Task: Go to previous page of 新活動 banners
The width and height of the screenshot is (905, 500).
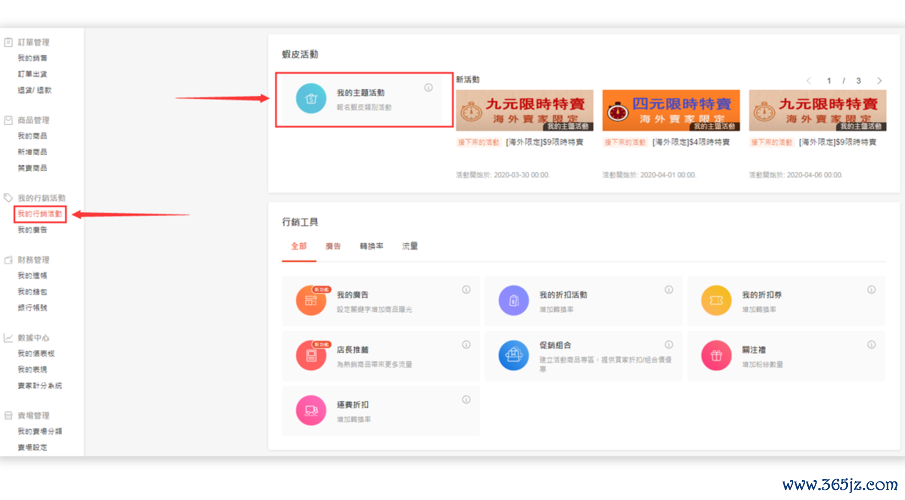Action: 809,81
